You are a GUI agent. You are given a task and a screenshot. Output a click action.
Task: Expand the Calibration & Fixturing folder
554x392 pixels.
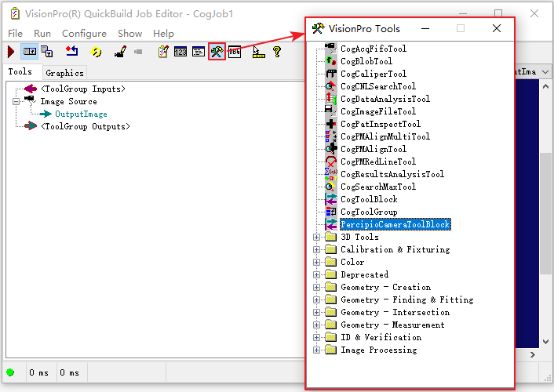(x=316, y=249)
